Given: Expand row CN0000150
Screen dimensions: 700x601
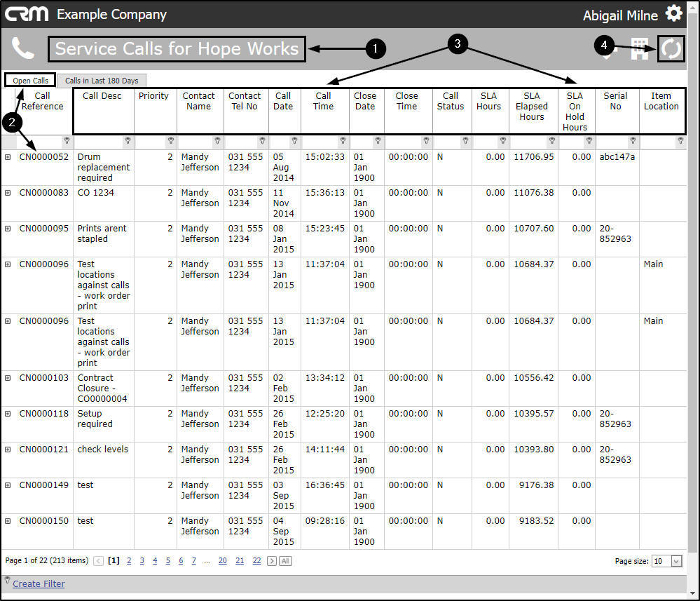Looking at the screenshot, I should (x=8, y=520).
